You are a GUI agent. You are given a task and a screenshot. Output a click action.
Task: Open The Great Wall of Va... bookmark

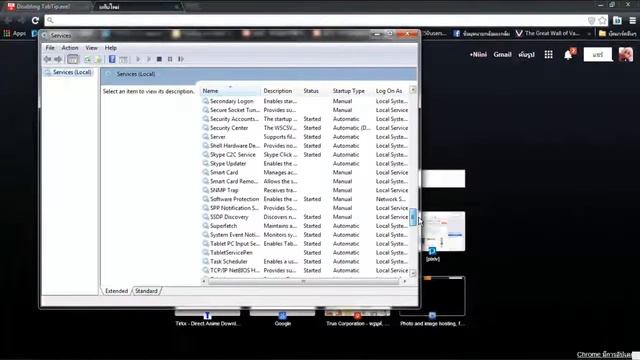(547, 33)
